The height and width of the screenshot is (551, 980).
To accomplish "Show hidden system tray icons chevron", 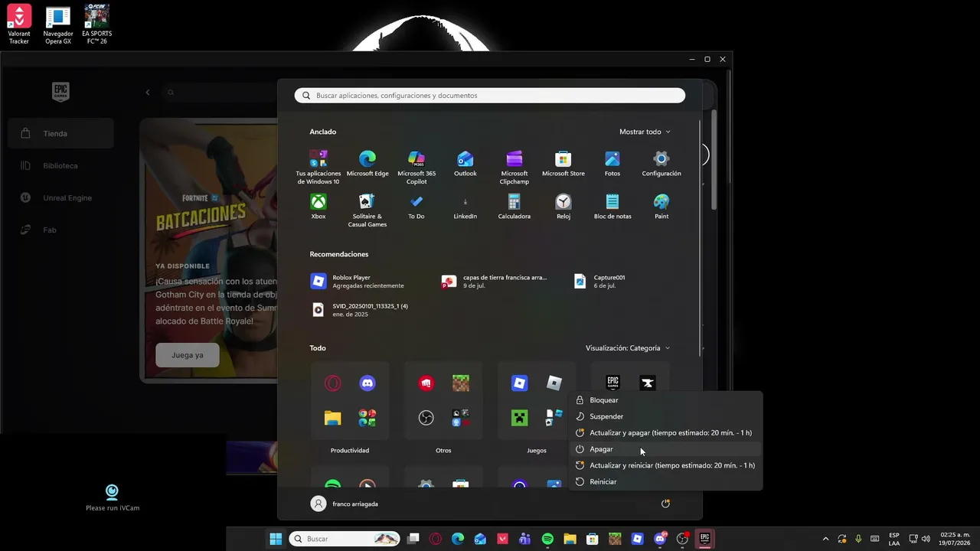I will tap(825, 539).
